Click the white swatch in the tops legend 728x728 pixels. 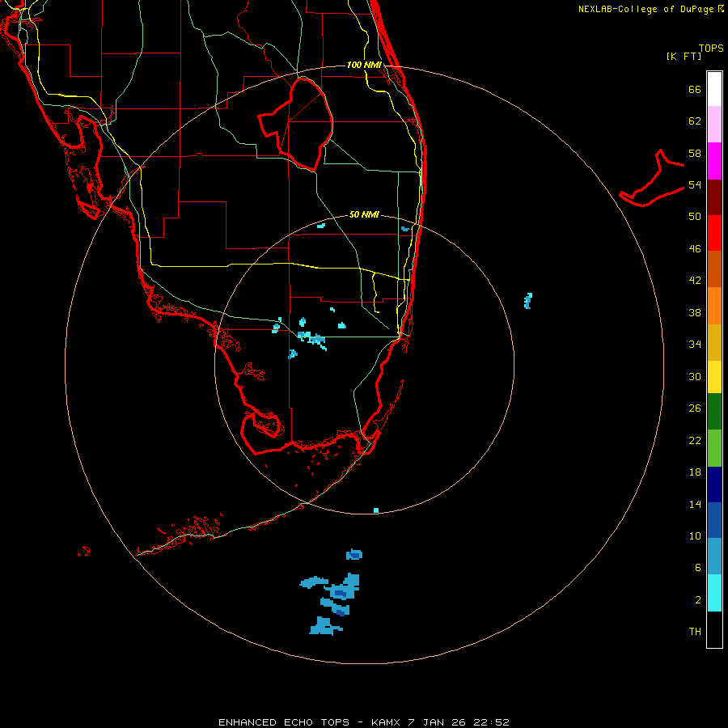point(714,89)
